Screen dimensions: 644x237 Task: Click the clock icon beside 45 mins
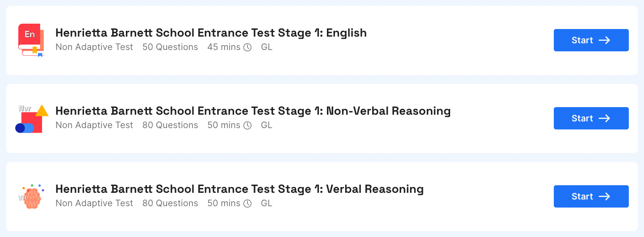click(x=247, y=47)
